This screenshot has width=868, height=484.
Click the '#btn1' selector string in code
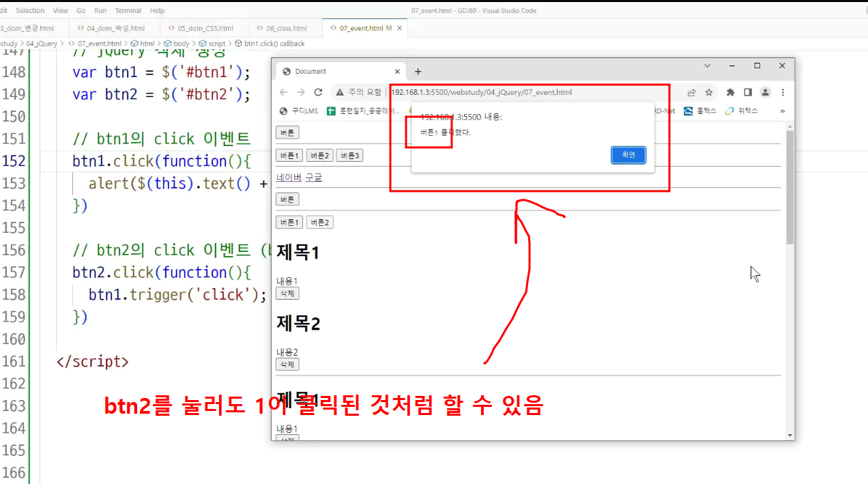(206, 72)
